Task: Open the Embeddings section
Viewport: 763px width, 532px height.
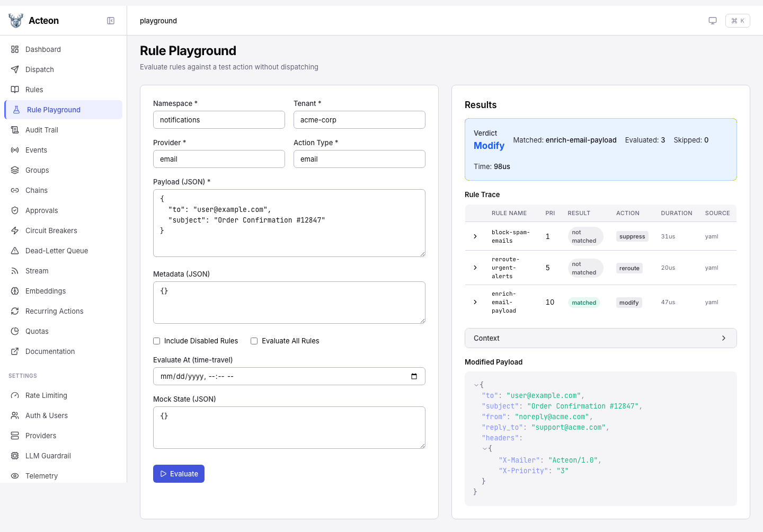Action: pyautogui.click(x=45, y=291)
